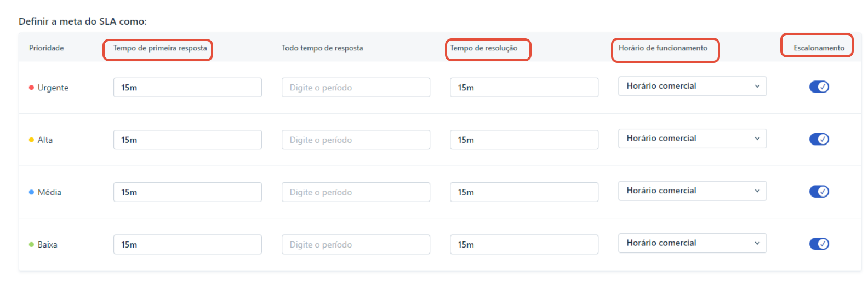Click first response time field for Alta

(x=187, y=140)
